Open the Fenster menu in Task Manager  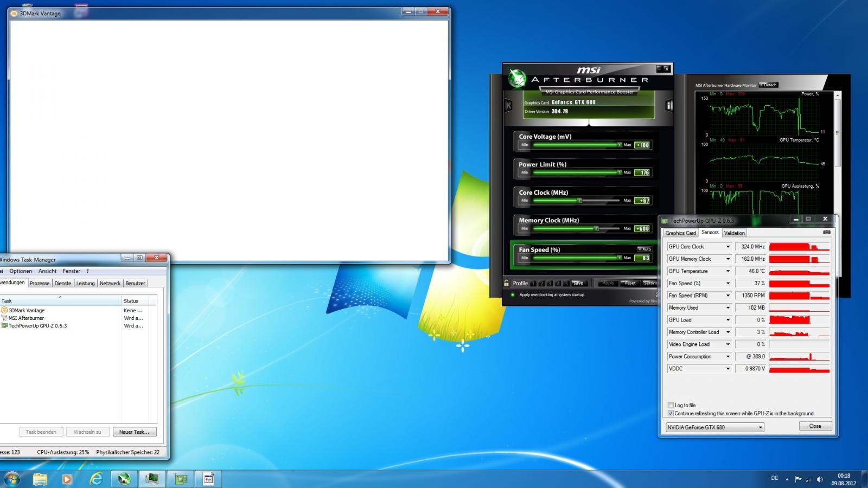point(71,271)
